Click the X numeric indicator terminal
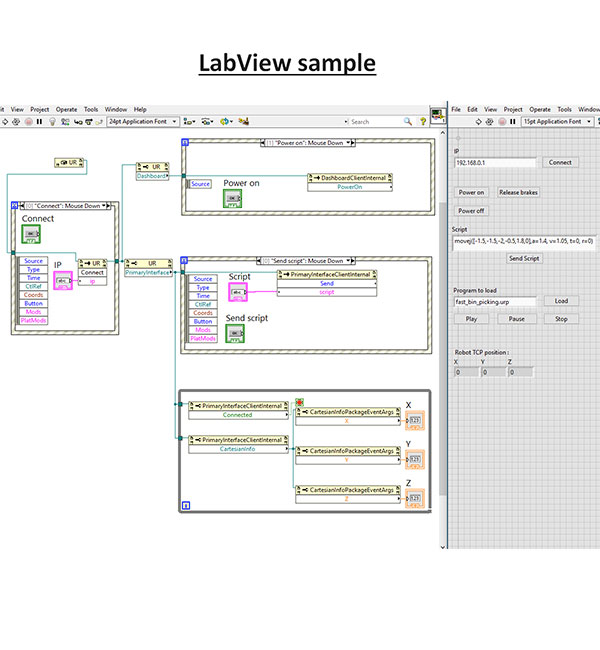The width and height of the screenshot is (600, 650). click(415, 420)
